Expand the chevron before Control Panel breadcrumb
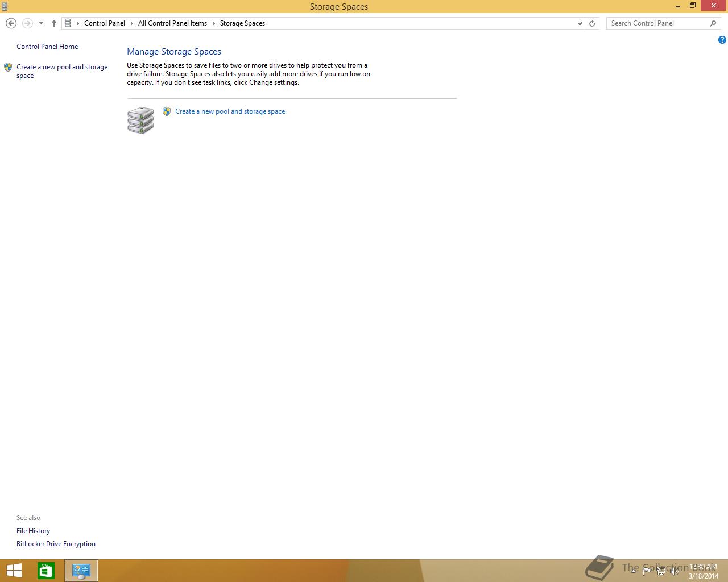Image resolution: width=728 pixels, height=582 pixels. 78,23
